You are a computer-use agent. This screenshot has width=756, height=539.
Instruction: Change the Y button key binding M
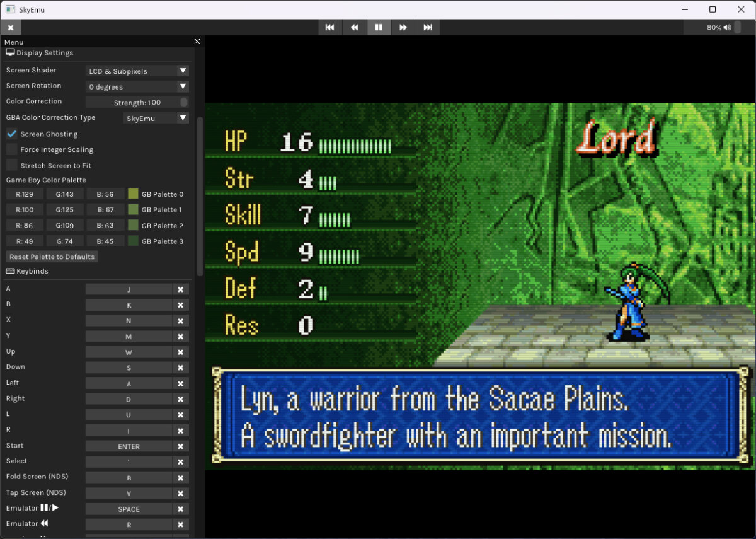pos(129,337)
